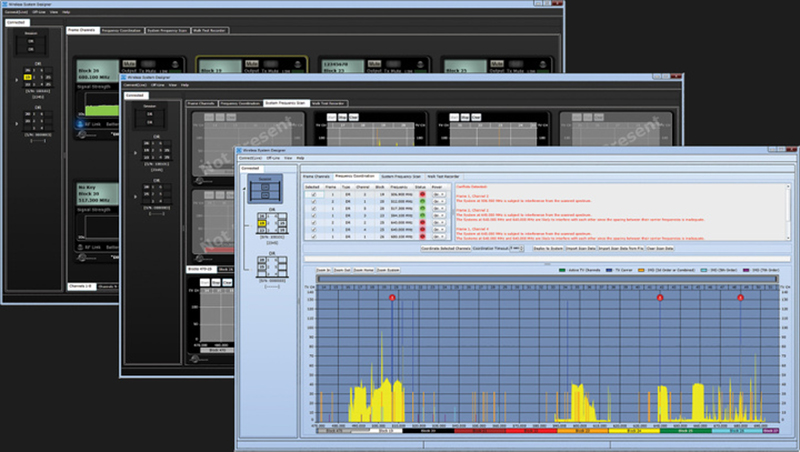Select the Session icon in middle window
The width and height of the screenshot is (800, 452).
pyautogui.click(x=149, y=117)
